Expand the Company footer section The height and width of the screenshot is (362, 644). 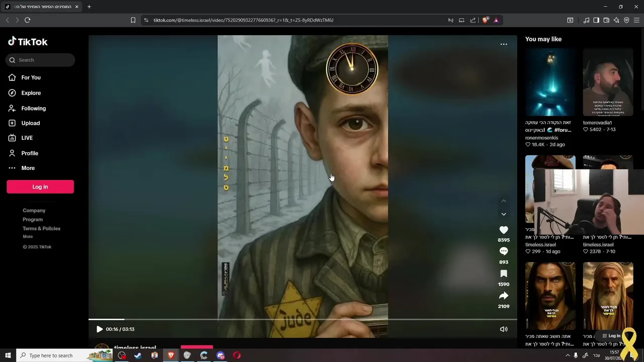(x=34, y=211)
